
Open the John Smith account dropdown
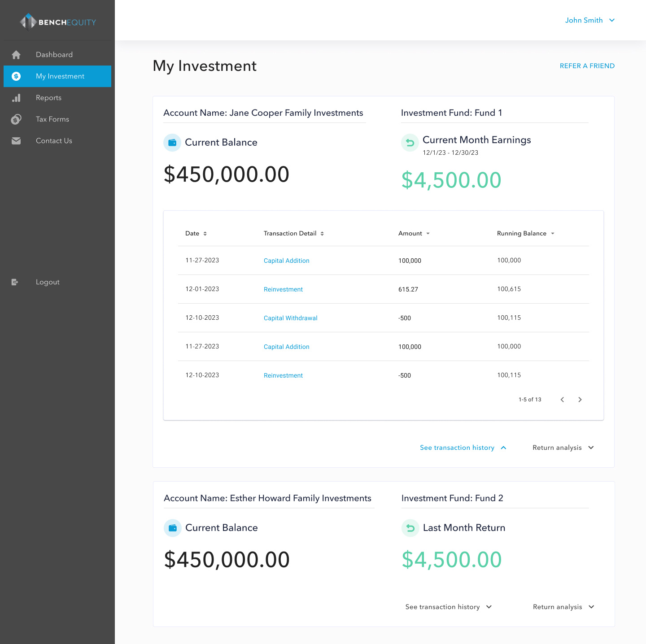(590, 20)
